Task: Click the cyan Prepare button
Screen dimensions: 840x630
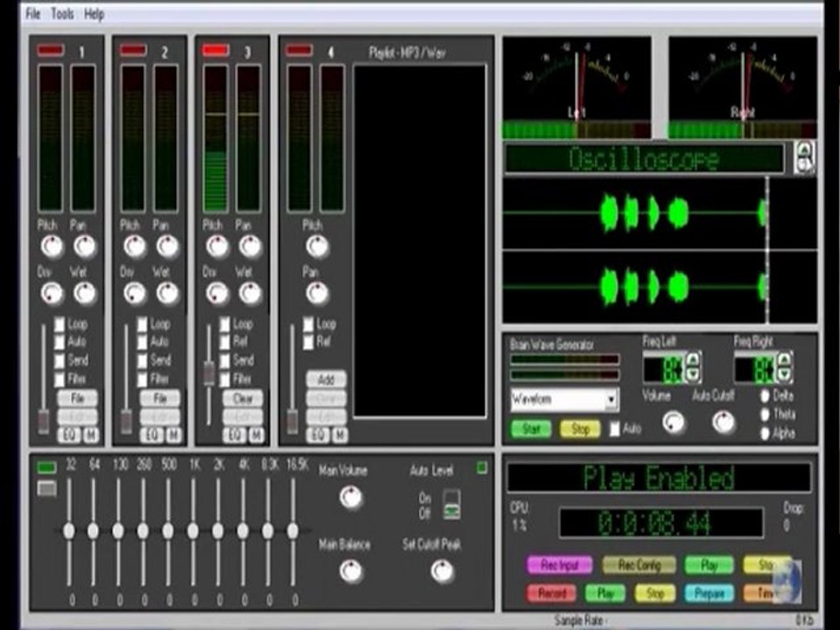Action: point(710,593)
